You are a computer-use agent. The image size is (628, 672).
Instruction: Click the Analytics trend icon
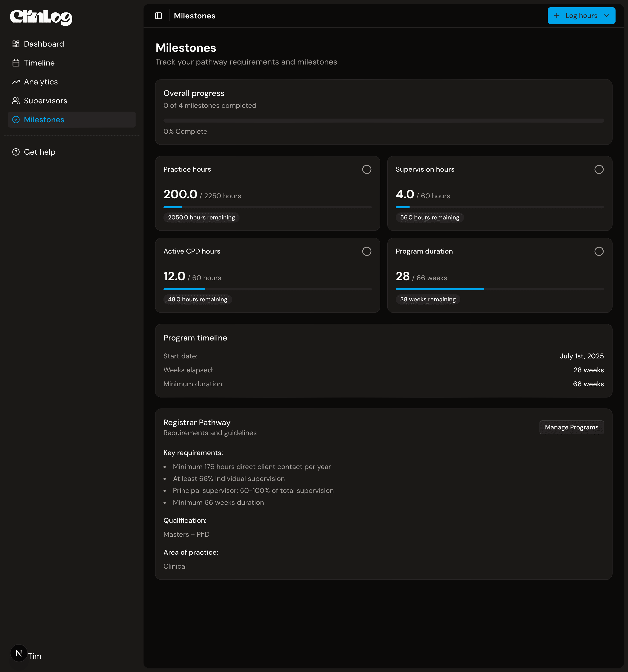click(16, 82)
